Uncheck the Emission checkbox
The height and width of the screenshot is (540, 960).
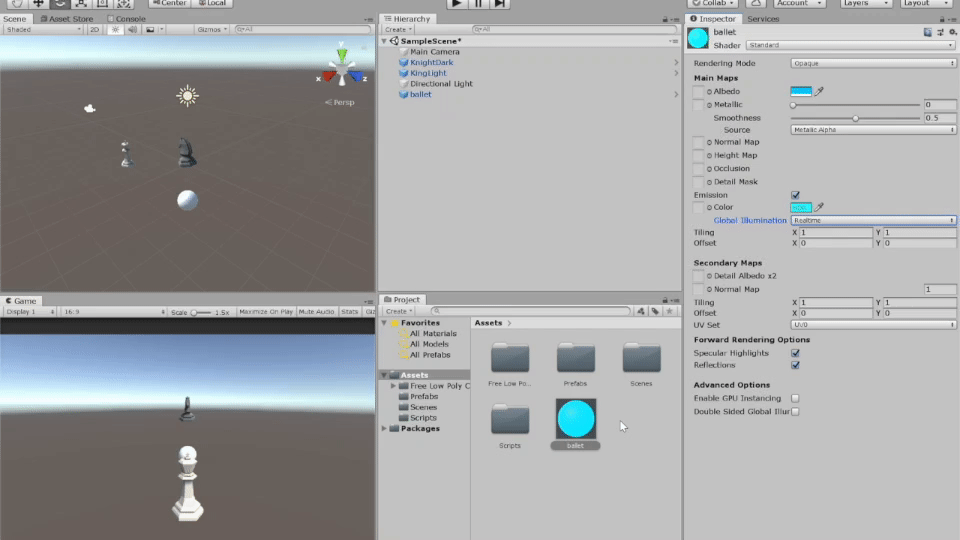click(795, 195)
